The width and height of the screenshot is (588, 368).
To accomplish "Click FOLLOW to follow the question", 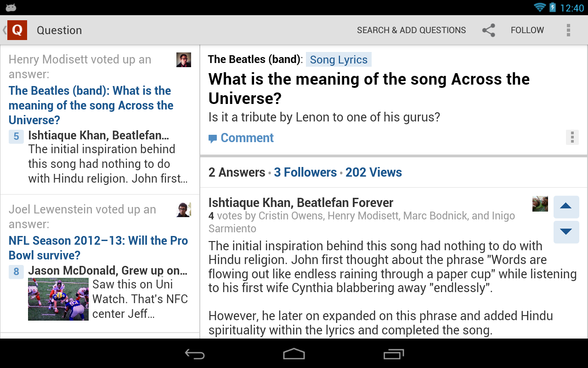I will [527, 30].
